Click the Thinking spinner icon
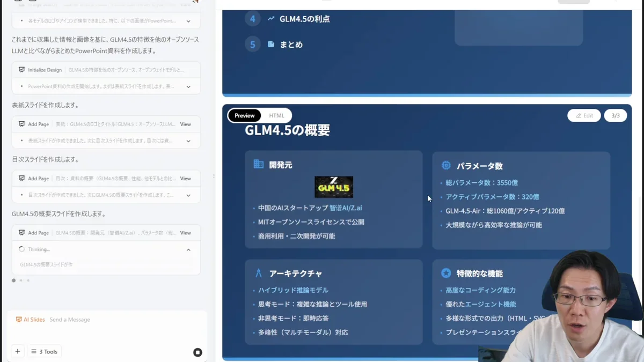The height and width of the screenshot is (362, 644). 21,249
